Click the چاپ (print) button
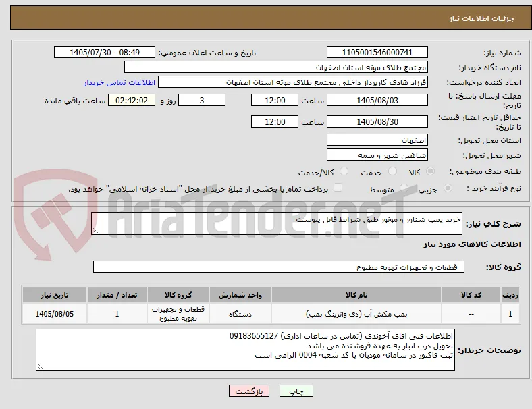The width and height of the screenshot is (532, 409). (x=296, y=391)
